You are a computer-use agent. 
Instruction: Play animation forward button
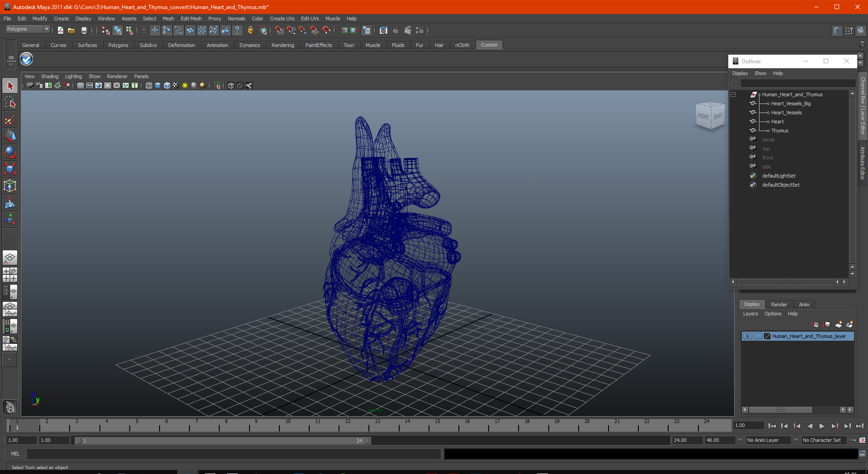(x=822, y=426)
